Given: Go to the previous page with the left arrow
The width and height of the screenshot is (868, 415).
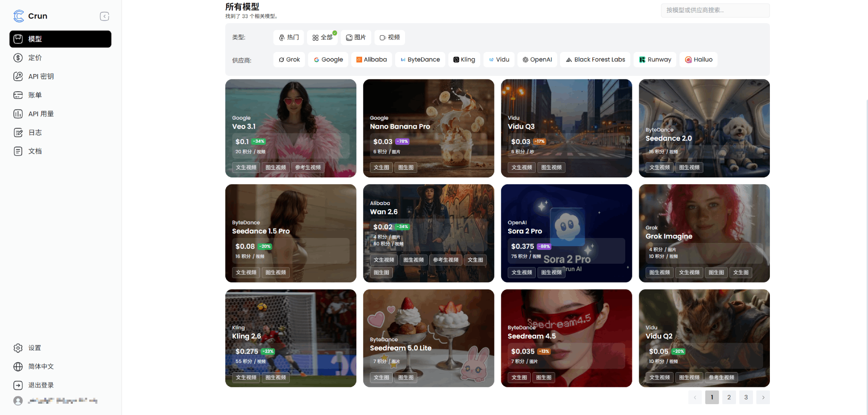Looking at the screenshot, I should point(695,398).
